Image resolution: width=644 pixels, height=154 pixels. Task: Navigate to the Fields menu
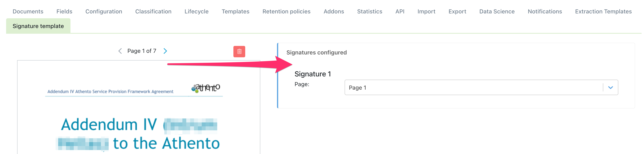tap(64, 11)
